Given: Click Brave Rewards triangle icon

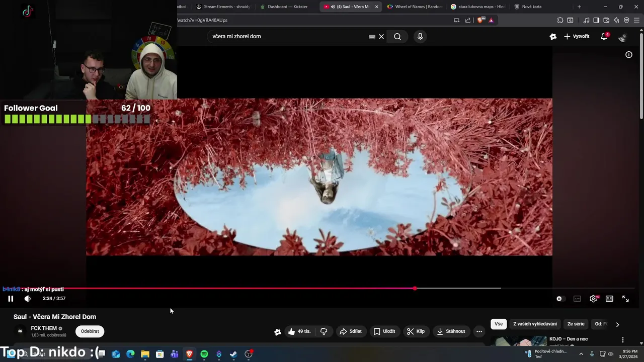Looking at the screenshot, I should 491,20.
